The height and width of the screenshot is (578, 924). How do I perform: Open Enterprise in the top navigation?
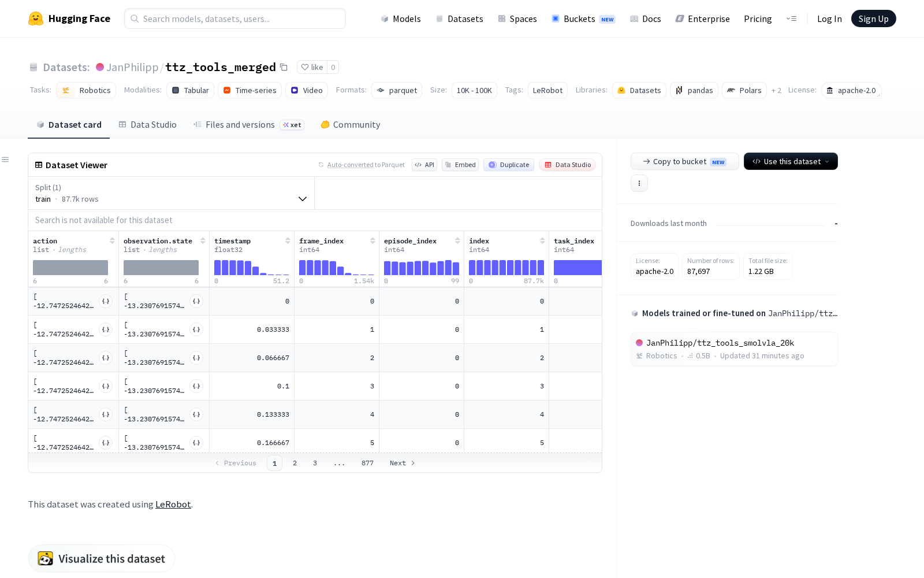pyautogui.click(x=703, y=18)
